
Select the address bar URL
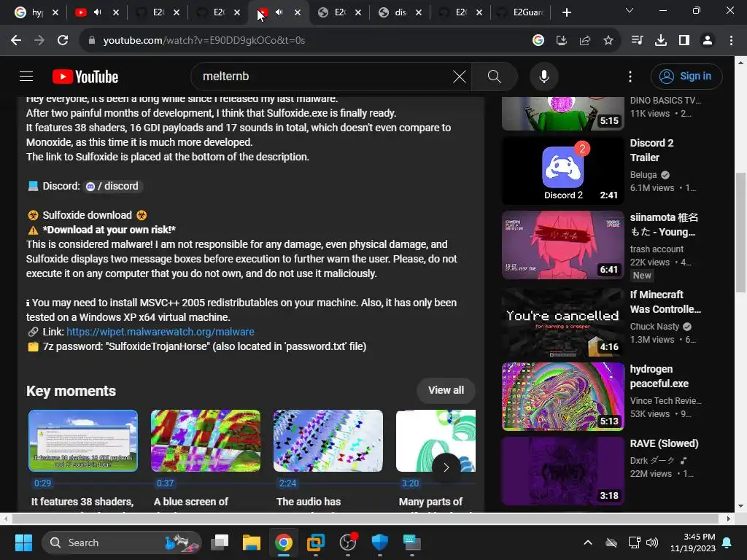coord(204,41)
